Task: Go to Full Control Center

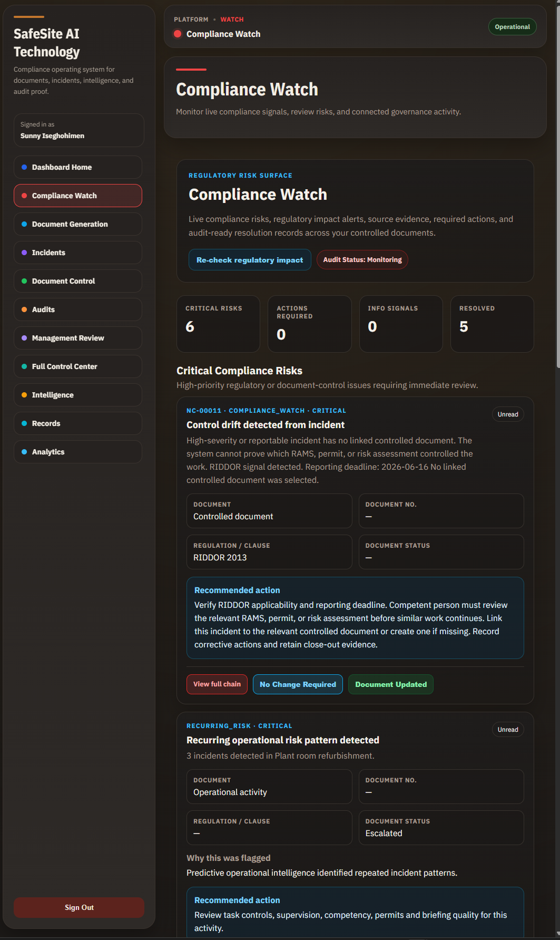Action: coord(78,366)
